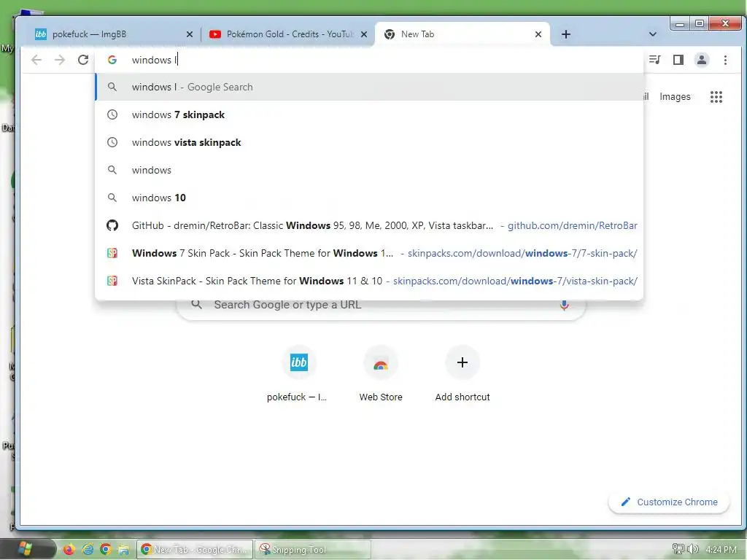Choose 'windows 7 skinpack' history suggestion
Image resolution: width=747 pixels, height=560 pixels.
coord(370,114)
